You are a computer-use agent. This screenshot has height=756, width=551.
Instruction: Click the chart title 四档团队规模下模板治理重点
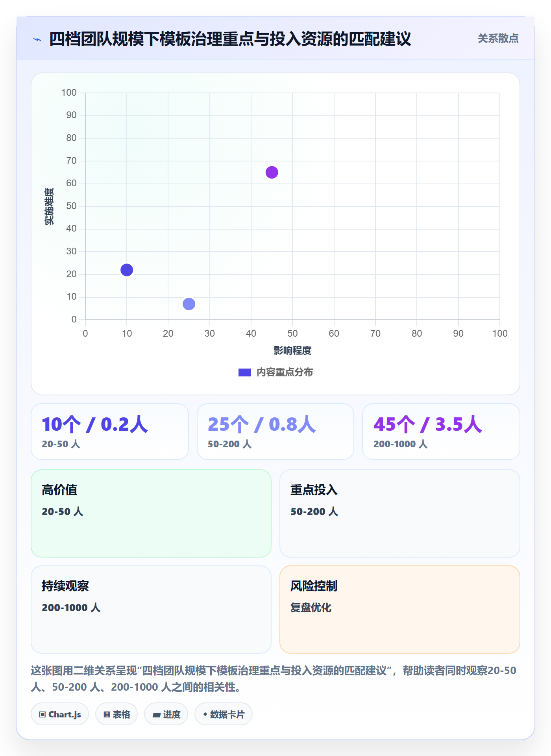(x=230, y=39)
